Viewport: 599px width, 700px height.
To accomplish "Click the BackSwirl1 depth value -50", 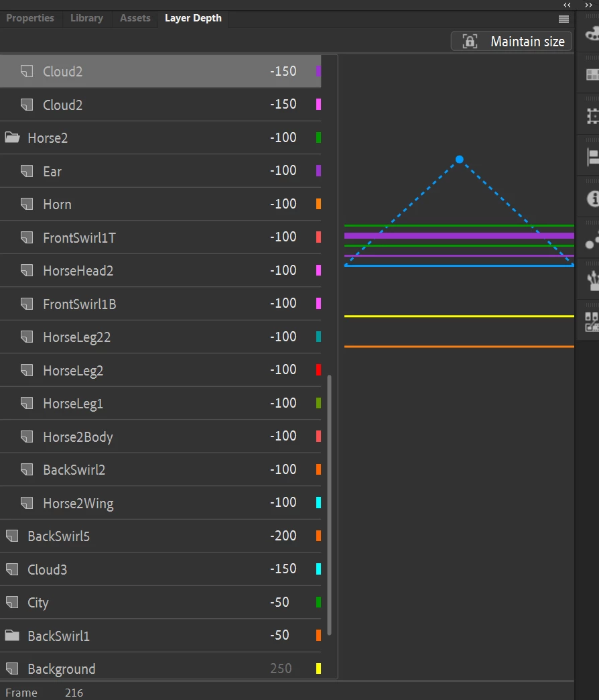I will pyautogui.click(x=279, y=635).
